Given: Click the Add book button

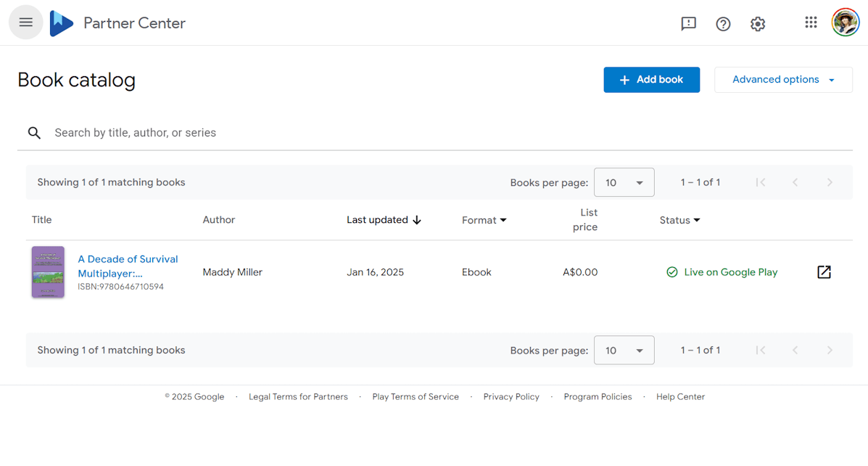Looking at the screenshot, I should tap(651, 79).
